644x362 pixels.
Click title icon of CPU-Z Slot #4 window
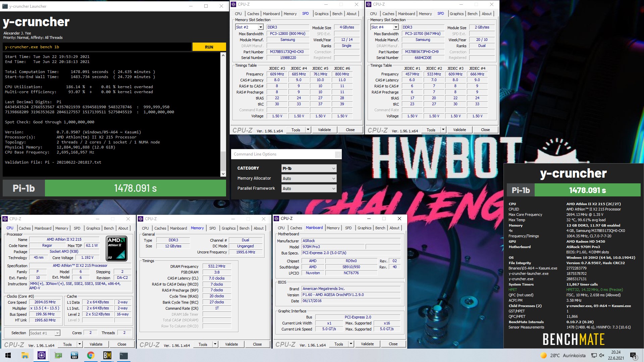click(369, 4)
